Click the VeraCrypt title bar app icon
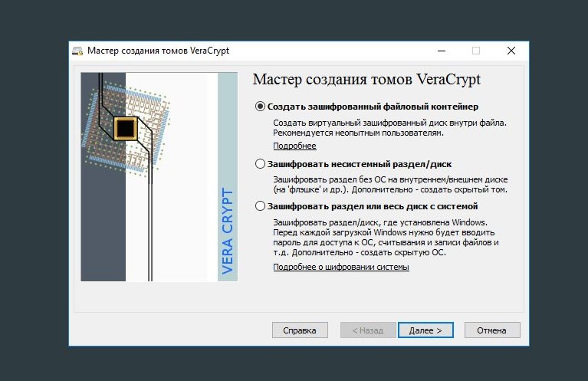Viewport: 588px width, 381px height. point(77,51)
